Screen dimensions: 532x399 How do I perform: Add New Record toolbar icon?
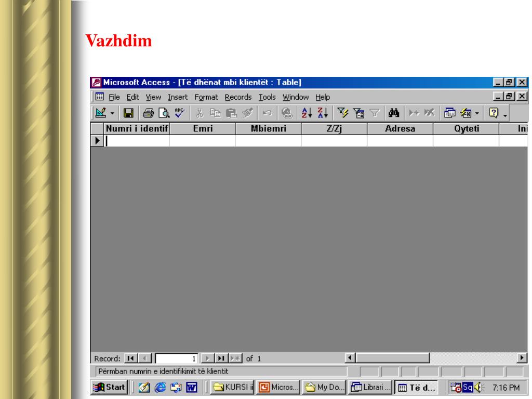pyautogui.click(x=414, y=113)
